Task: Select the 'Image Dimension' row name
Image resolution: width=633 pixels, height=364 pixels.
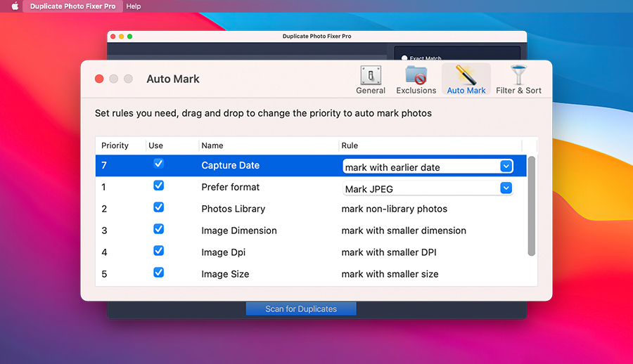Action: pyautogui.click(x=239, y=230)
